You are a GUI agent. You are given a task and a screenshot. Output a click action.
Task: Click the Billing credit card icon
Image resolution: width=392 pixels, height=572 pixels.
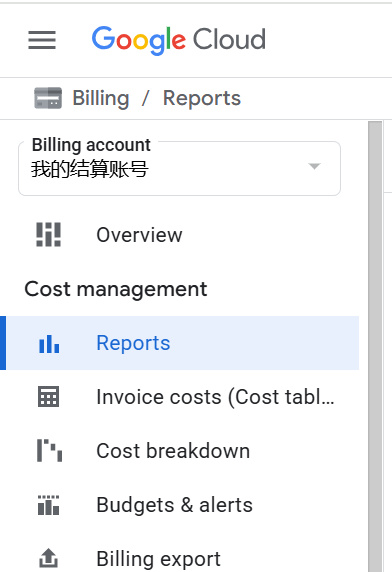tap(48, 98)
